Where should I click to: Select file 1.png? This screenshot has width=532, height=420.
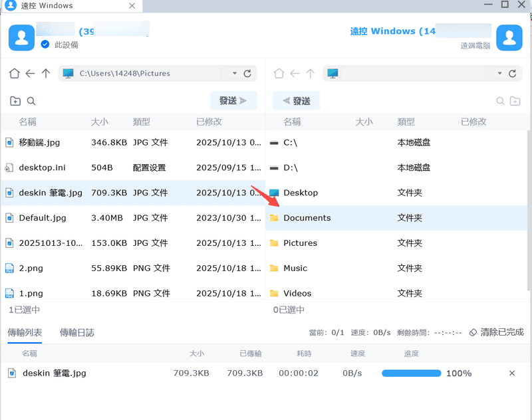133,293
